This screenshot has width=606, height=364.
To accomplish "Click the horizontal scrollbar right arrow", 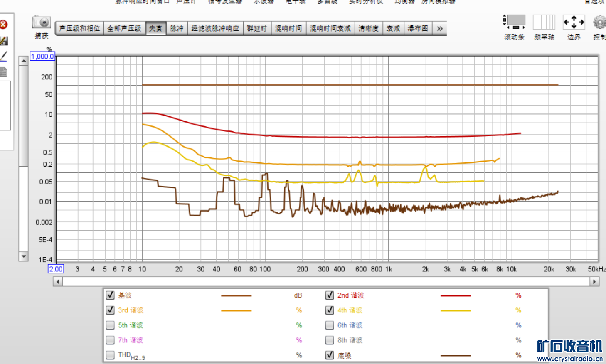I will coord(594,282).
